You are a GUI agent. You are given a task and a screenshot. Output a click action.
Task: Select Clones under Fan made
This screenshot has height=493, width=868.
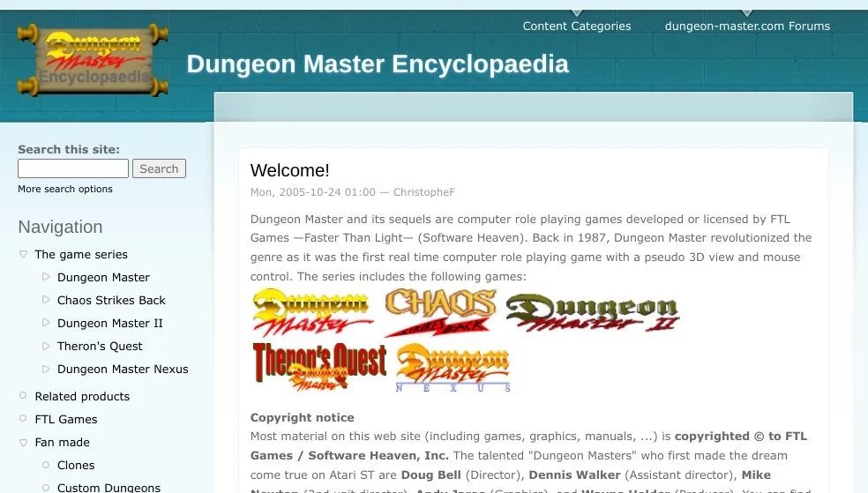[76, 466]
